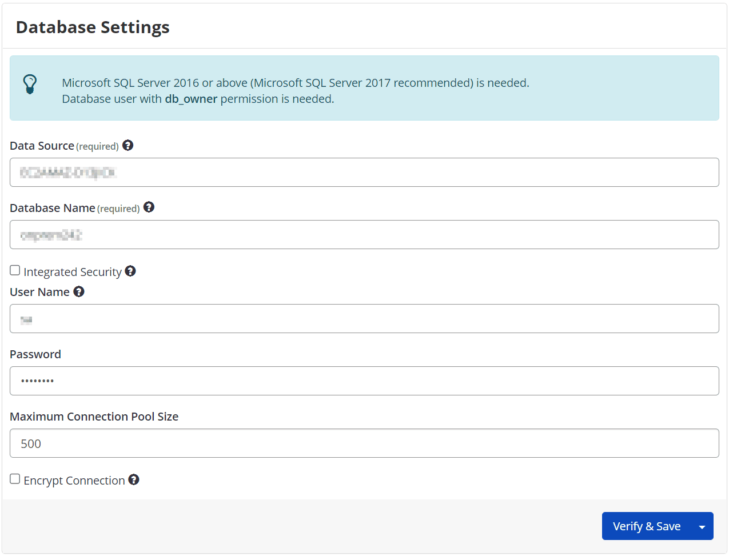Toggle Integrated Security via its label text

point(71,271)
